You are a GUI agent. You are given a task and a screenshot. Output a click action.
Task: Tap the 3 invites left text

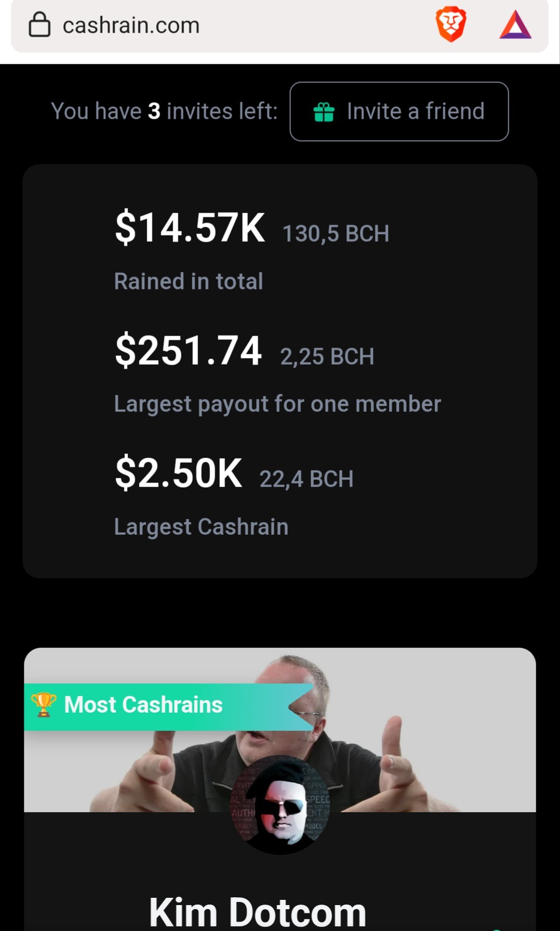click(x=164, y=112)
